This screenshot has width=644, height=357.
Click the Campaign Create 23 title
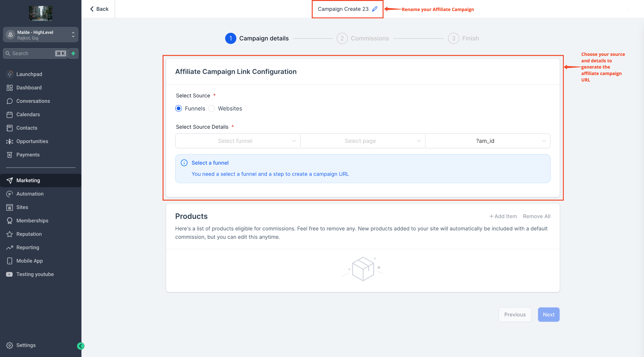point(343,9)
